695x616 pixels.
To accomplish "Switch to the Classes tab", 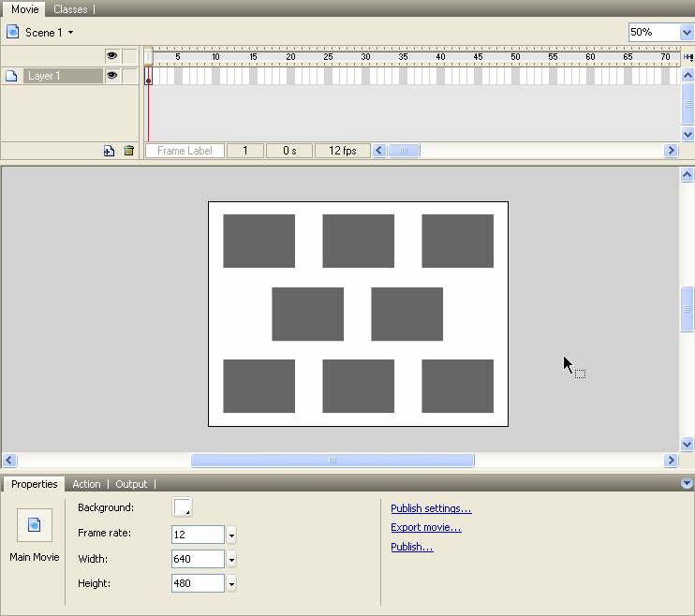I will [70, 9].
